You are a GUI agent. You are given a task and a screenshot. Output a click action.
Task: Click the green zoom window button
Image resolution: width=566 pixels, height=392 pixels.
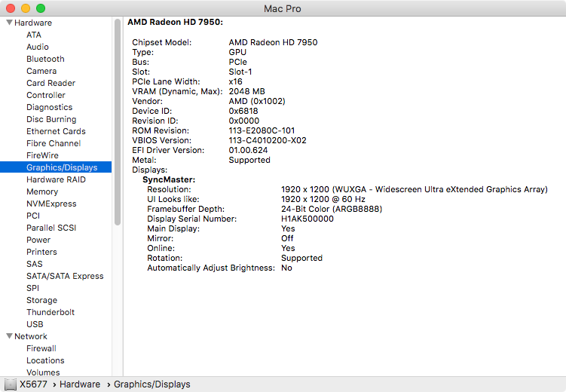point(41,8)
